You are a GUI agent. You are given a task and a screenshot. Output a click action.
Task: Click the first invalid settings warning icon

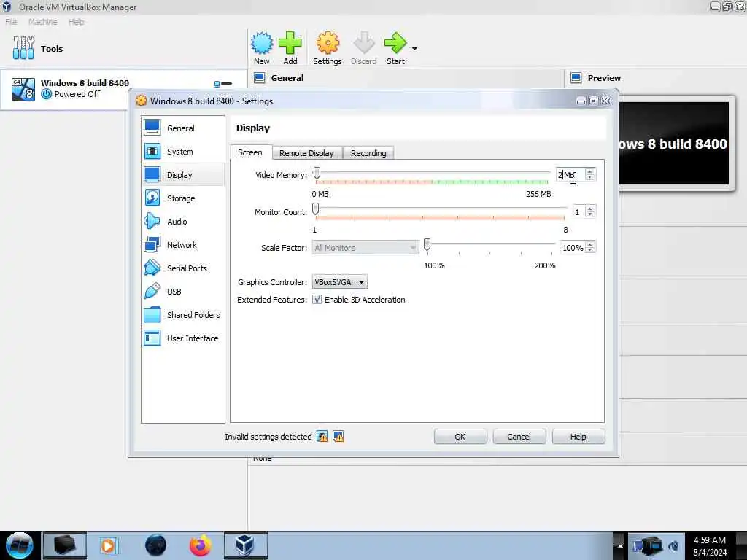[x=322, y=437]
